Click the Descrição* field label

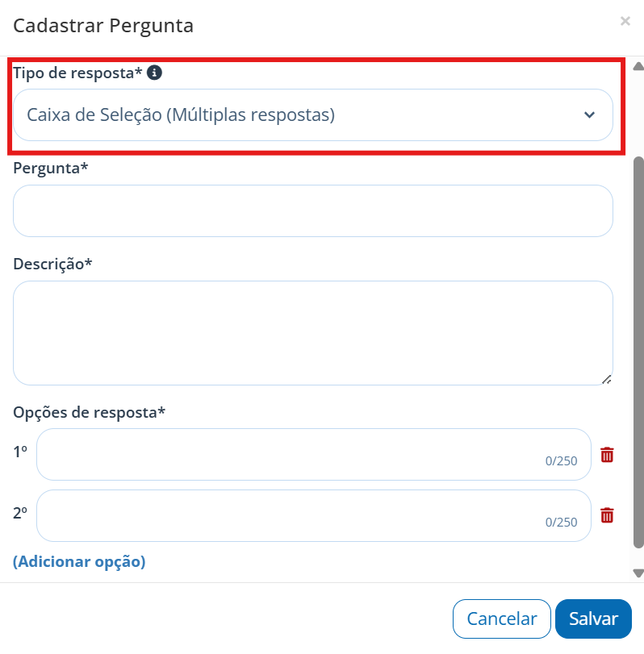(x=52, y=264)
